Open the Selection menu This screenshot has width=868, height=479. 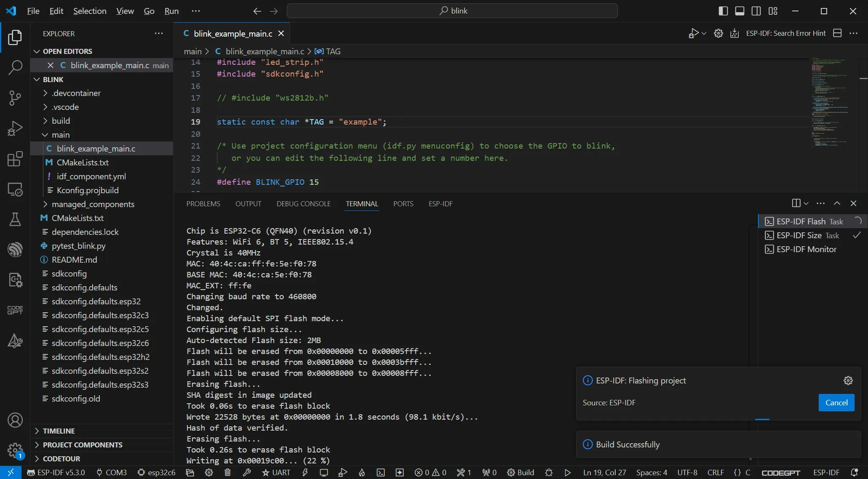pyautogui.click(x=90, y=11)
